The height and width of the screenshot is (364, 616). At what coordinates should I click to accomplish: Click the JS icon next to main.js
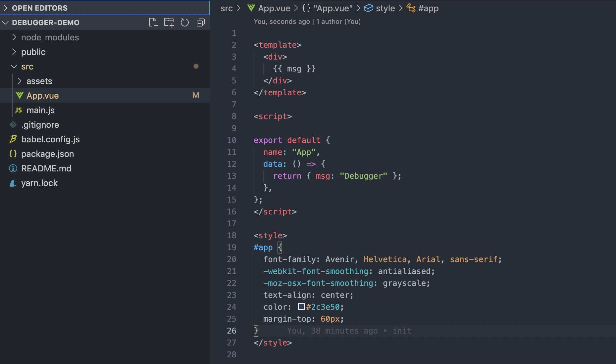(x=19, y=110)
